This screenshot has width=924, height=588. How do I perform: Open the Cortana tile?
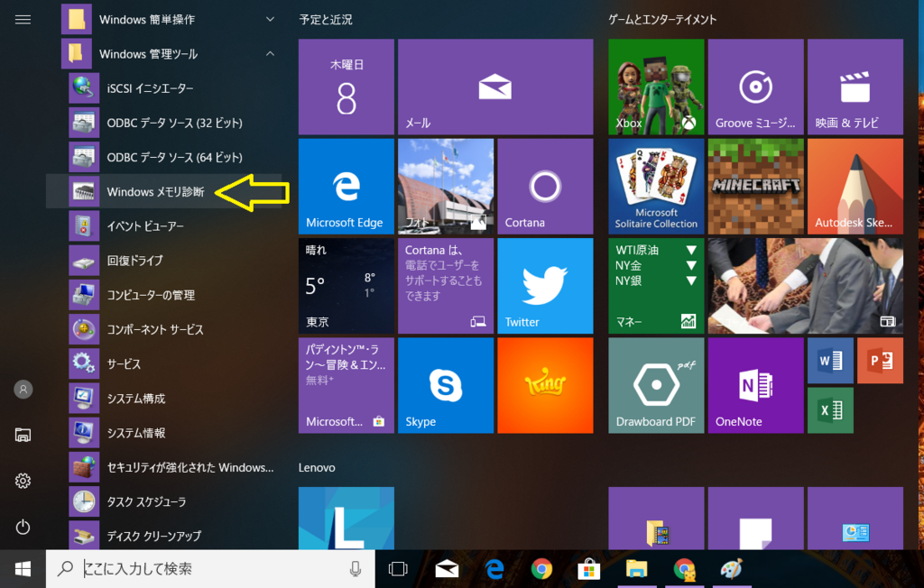(x=545, y=186)
